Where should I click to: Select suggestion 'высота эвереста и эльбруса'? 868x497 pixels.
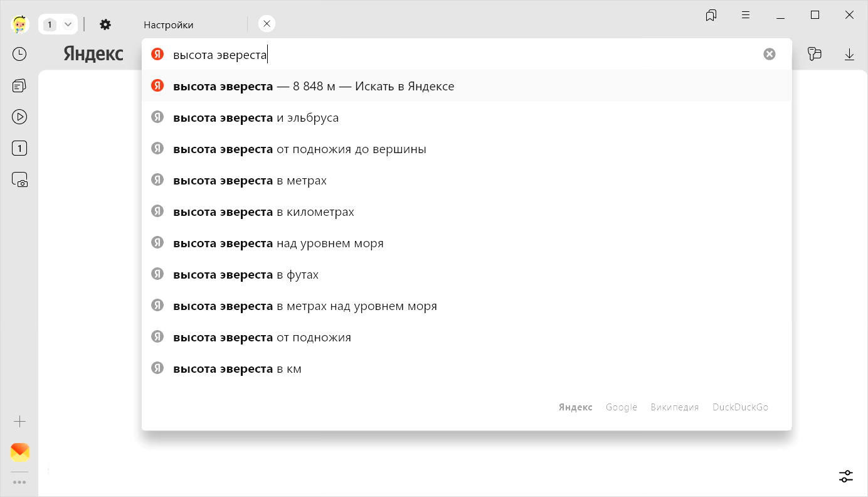click(256, 118)
